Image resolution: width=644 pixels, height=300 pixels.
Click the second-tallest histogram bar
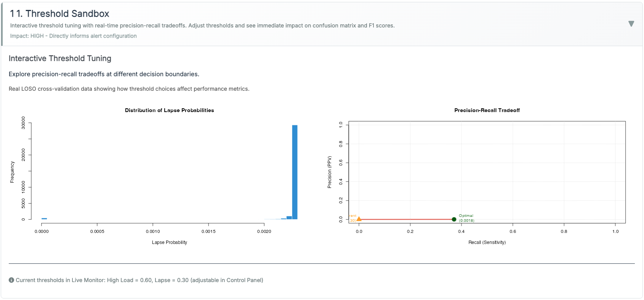tap(289, 218)
